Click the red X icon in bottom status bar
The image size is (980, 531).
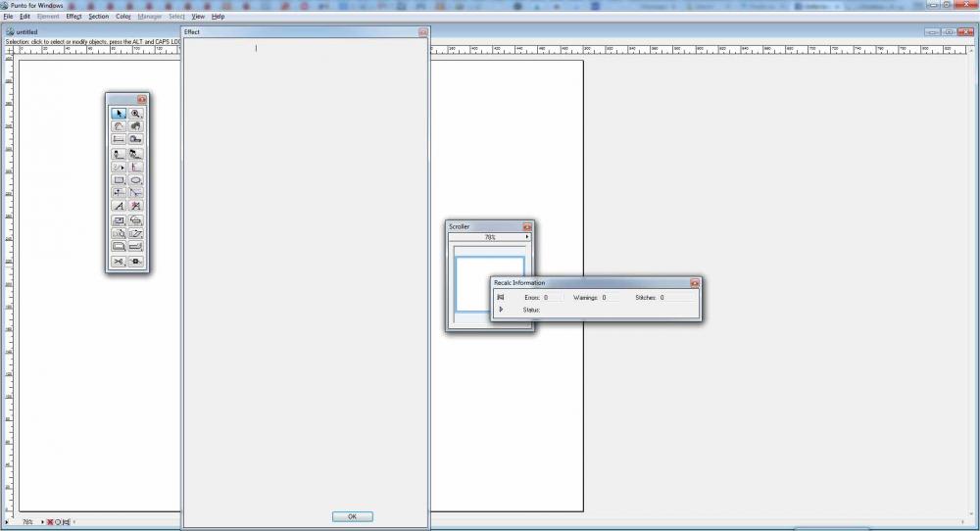tap(50, 522)
